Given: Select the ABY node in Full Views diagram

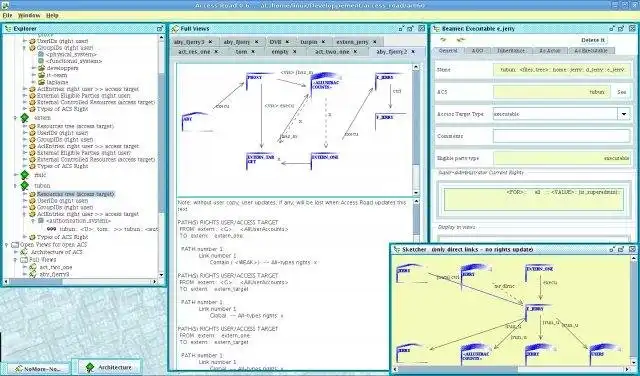Looking at the screenshot, I should [x=197, y=122].
